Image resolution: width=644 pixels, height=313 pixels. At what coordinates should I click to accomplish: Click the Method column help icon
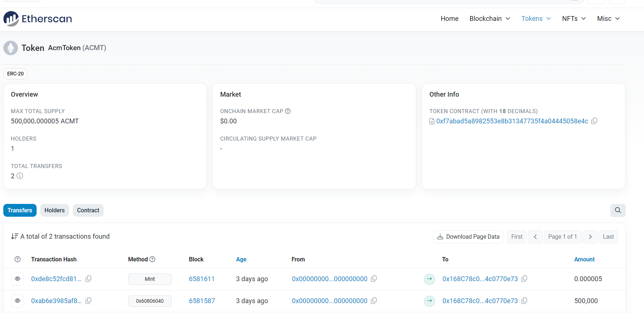152,259
